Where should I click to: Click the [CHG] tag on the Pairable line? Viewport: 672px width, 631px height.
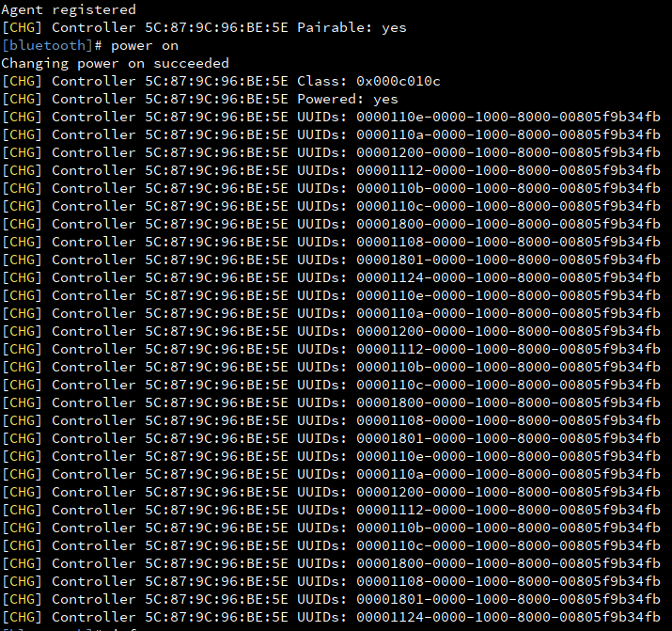tap(22, 27)
